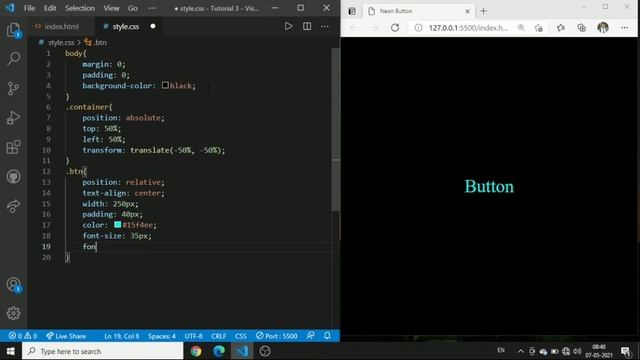640x360 pixels.
Task: Open the Extensions view
Action: click(x=13, y=147)
